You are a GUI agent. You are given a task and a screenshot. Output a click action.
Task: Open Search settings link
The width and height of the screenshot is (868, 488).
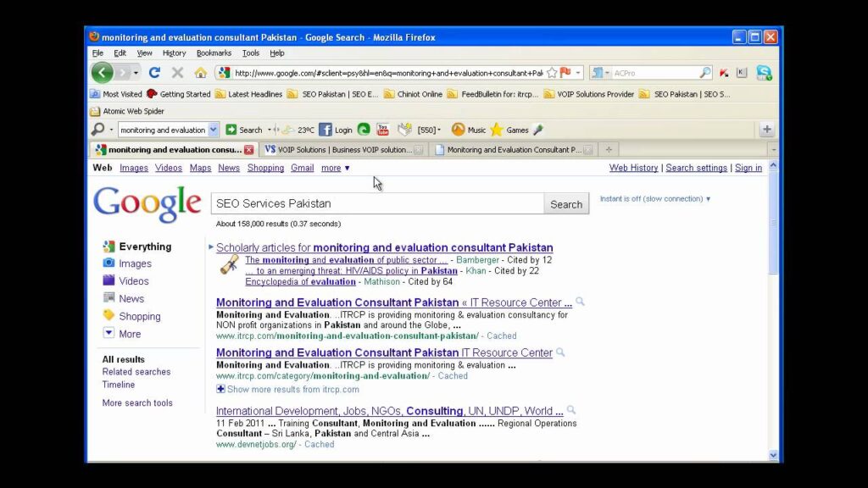click(x=697, y=168)
